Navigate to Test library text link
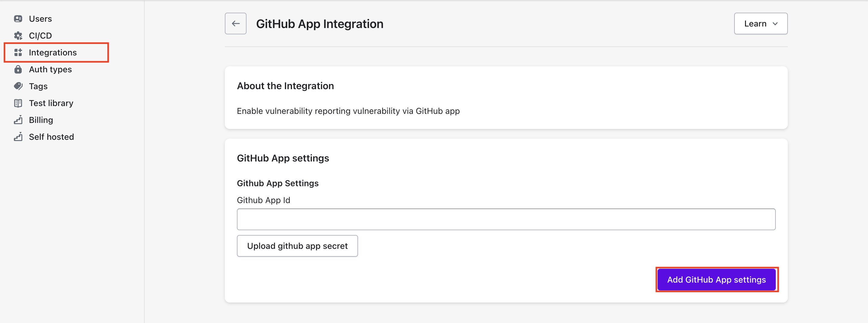This screenshot has height=323, width=868. coord(51,103)
